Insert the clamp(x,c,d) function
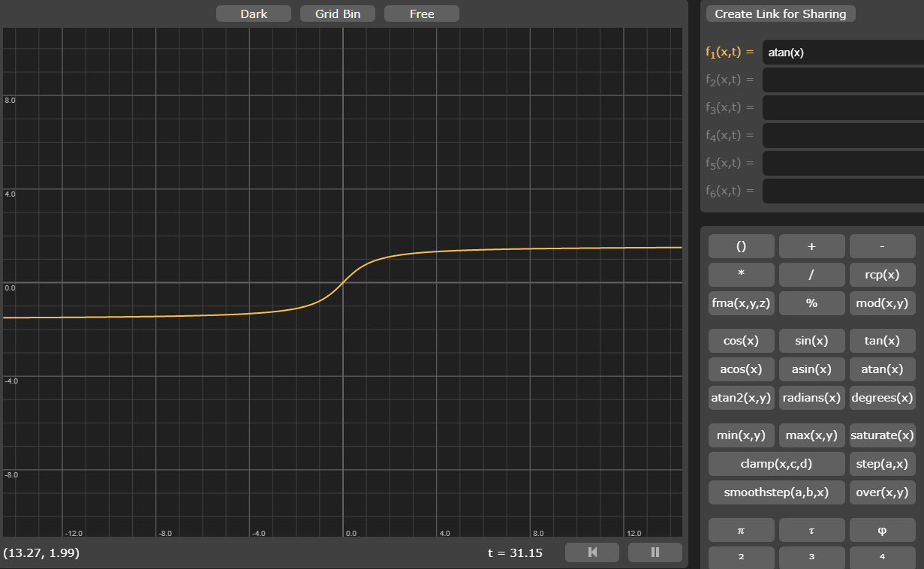The width and height of the screenshot is (924, 569). click(776, 463)
